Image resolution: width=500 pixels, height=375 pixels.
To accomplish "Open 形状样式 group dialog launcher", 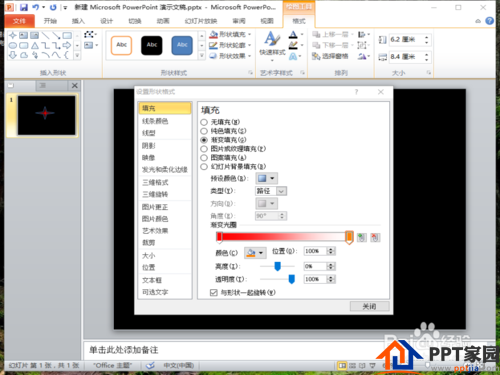I will [x=250, y=73].
